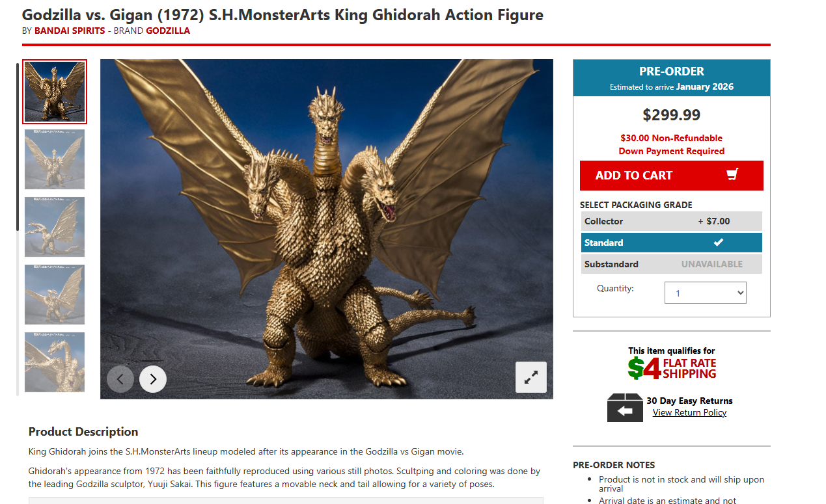Screen dimensions: 826x504
Task: Open the BANDAI SPIRITS manufacturer link
Action: point(70,31)
